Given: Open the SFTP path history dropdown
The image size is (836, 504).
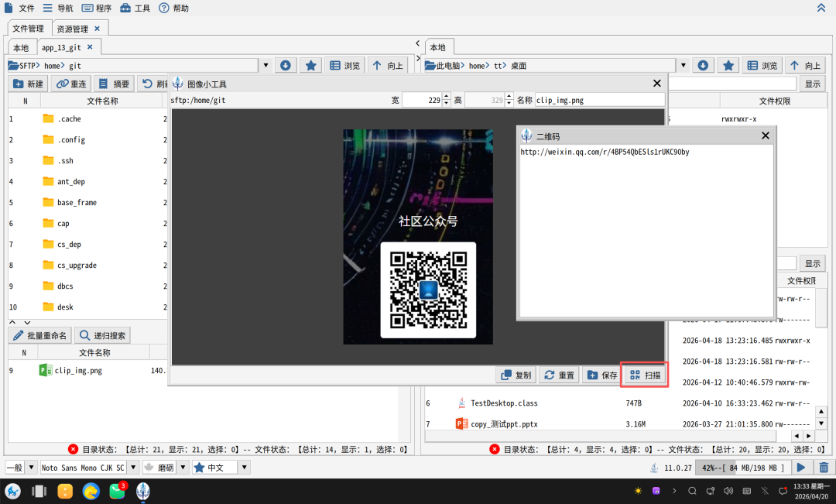Looking at the screenshot, I should [x=266, y=65].
